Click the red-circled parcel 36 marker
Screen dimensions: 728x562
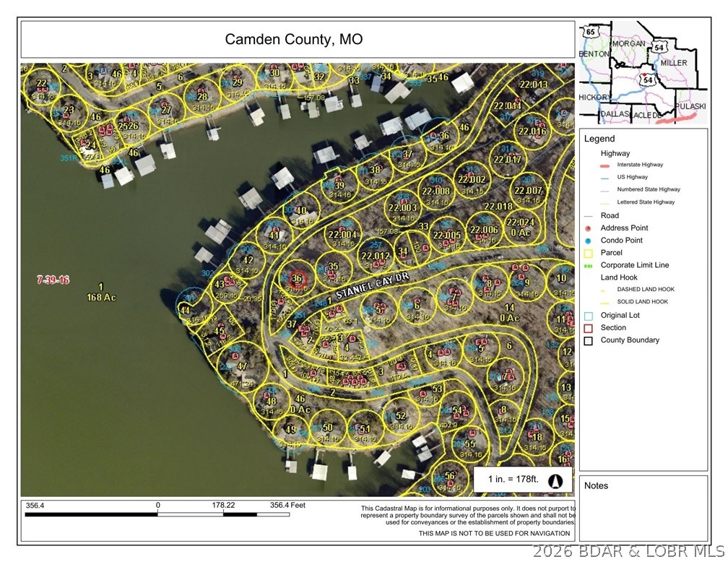click(x=300, y=280)
